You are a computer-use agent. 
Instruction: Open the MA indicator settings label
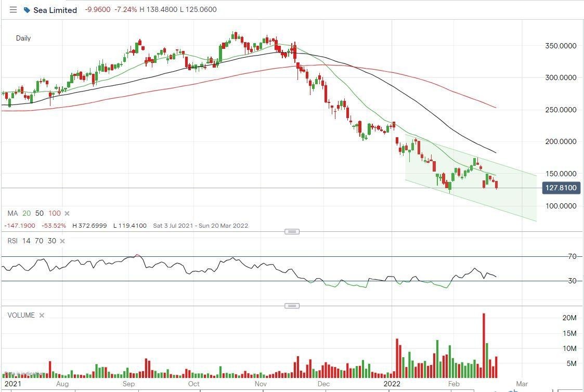coord(12,213)
